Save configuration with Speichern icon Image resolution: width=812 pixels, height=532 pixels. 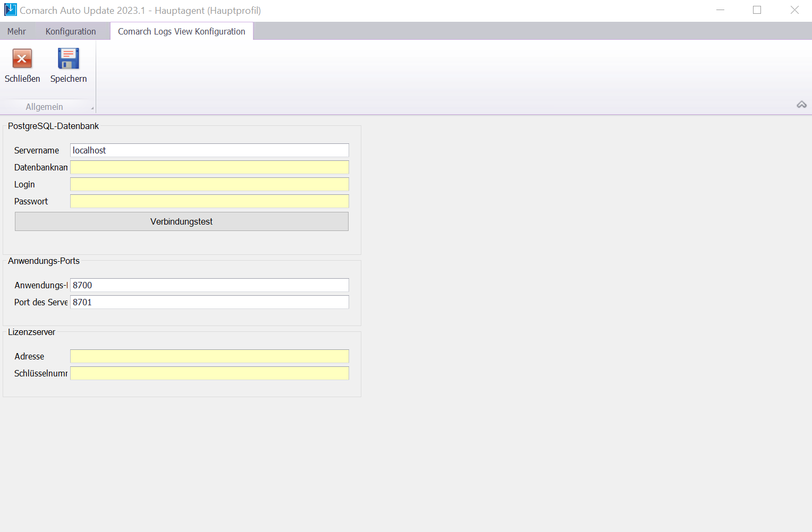pos(69,59)
